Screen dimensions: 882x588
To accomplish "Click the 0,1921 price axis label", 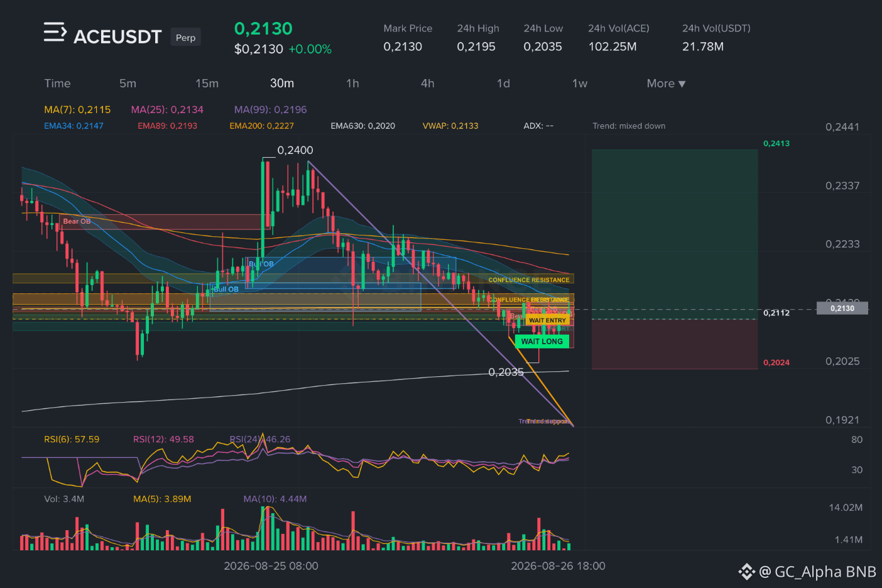I will 842,420.
